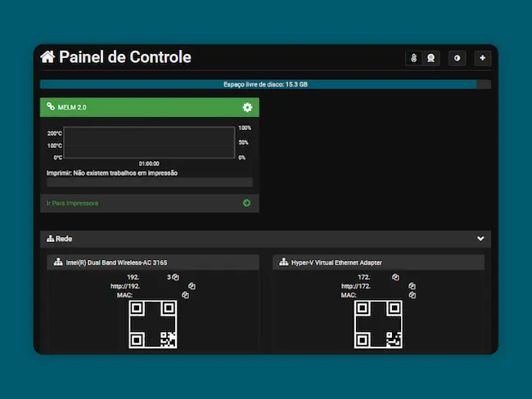Add a new printer with plus button

click(482, 58)
